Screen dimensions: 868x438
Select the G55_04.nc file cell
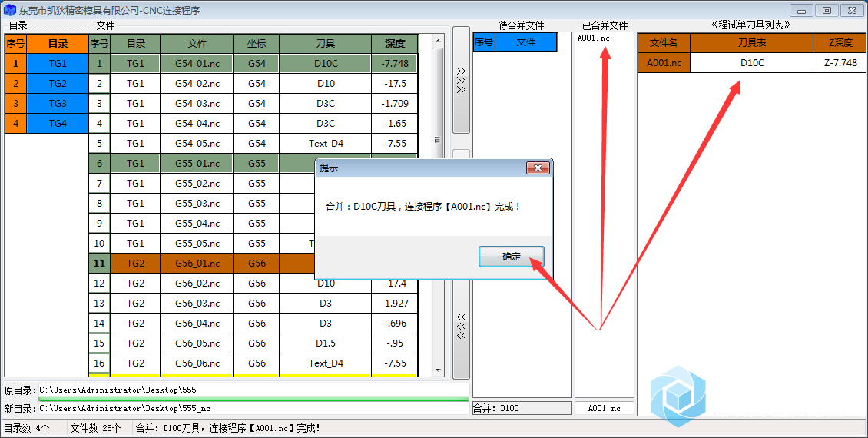197,223
